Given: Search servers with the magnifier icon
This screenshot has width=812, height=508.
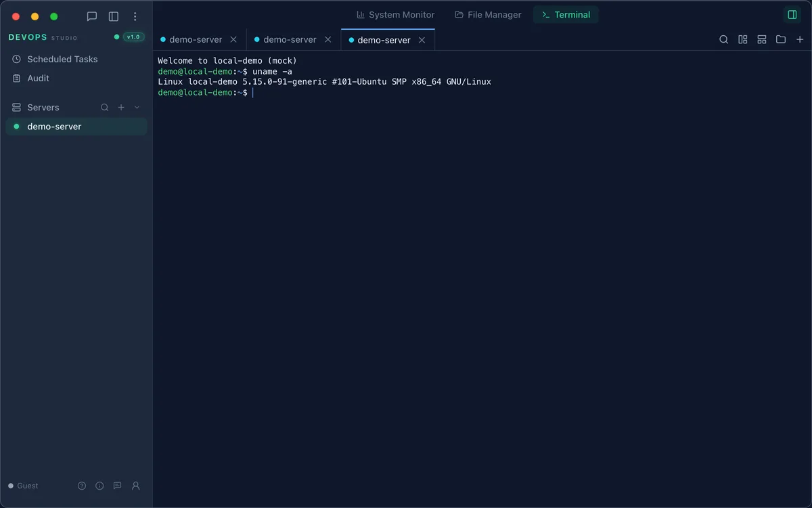Looking at the screenshot, I should [104, 107].
